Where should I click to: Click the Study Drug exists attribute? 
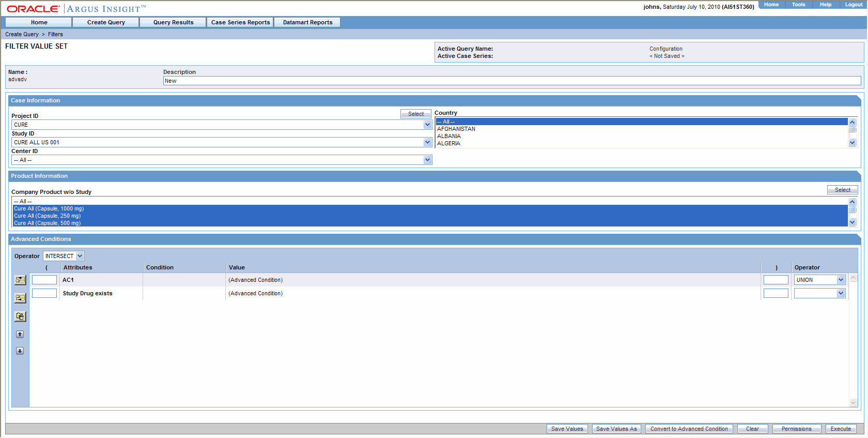click(87, 293)
